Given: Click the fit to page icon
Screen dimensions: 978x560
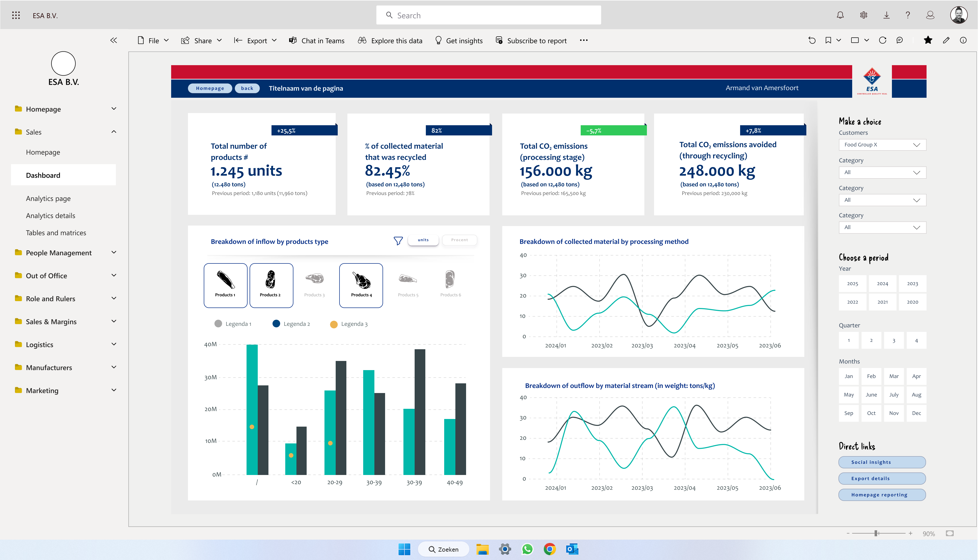Looking at the screenshot, I should 949,534.
